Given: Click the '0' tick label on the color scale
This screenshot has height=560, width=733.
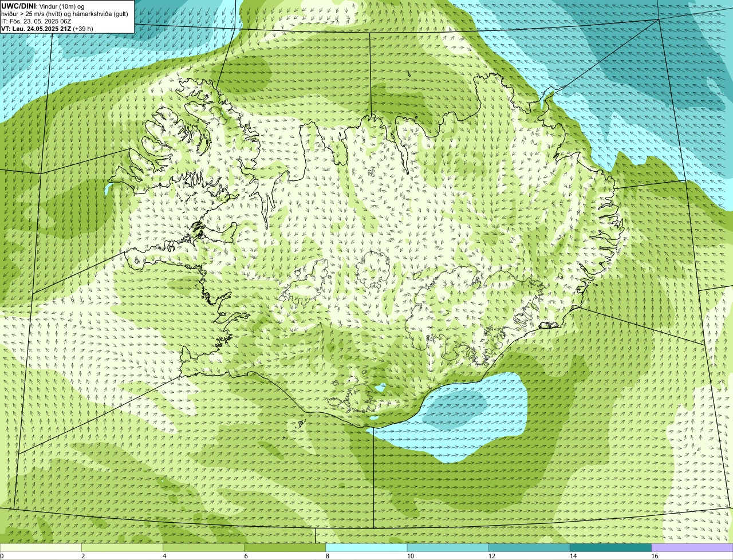Looking at the screenshot, I should coord(2,556).
